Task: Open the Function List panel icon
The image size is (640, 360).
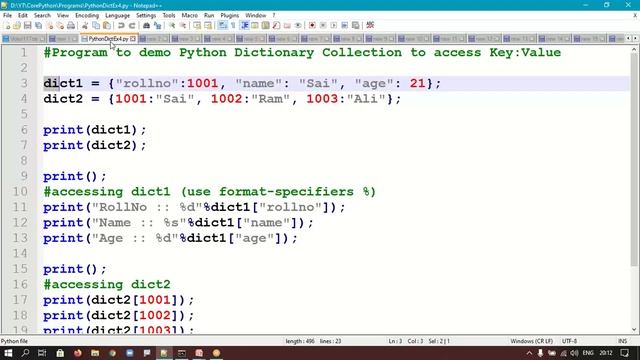Action: click(276, 25)
